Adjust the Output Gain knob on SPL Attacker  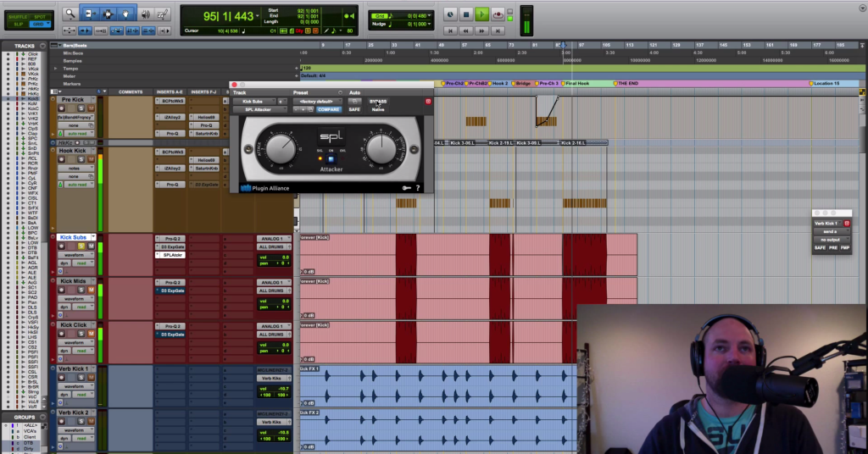(x=381, y=148)
